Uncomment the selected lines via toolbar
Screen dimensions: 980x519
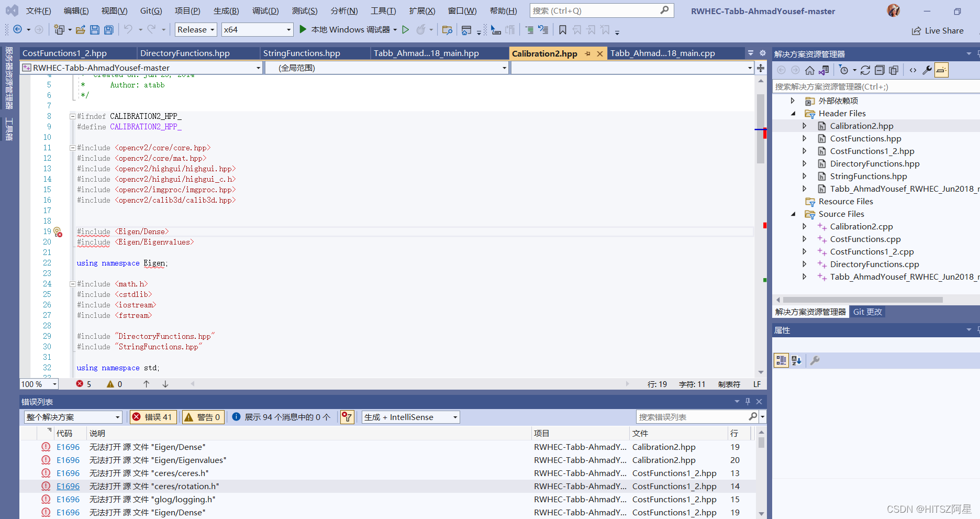tap(543, 30)
